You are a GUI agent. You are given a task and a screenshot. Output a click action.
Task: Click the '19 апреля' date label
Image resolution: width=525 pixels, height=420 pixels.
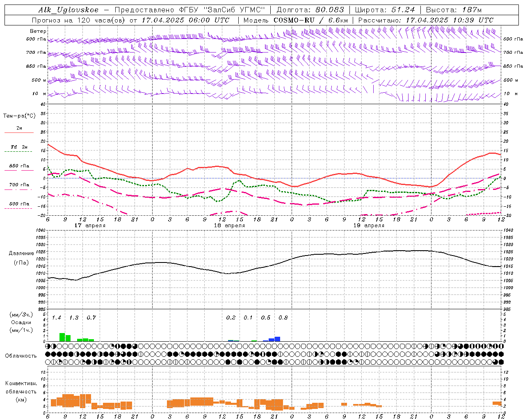369,226
